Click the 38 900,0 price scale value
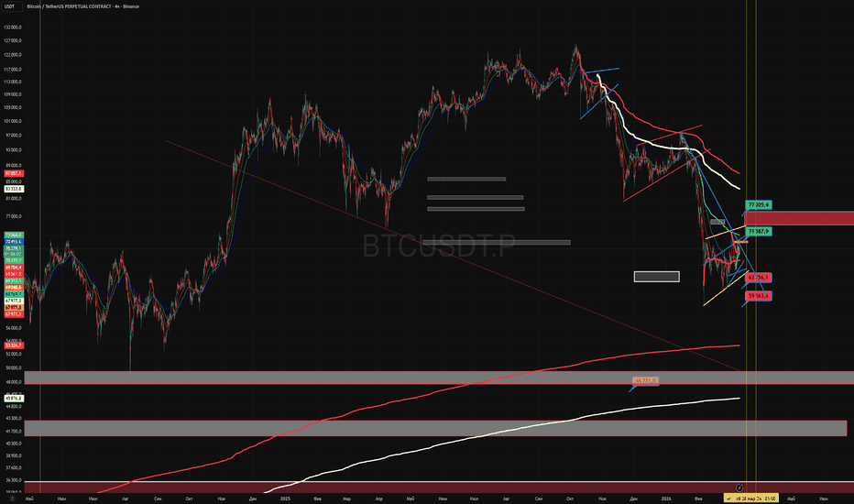 13,455
